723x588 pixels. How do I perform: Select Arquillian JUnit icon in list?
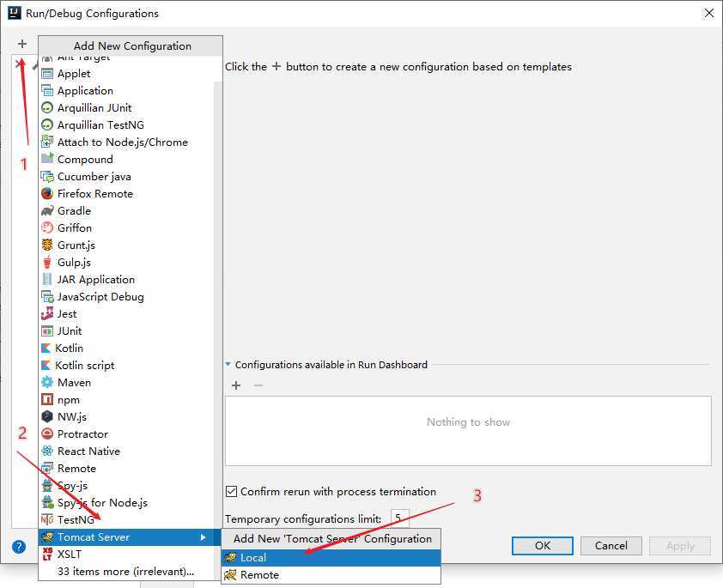click(x=47, y=108)
